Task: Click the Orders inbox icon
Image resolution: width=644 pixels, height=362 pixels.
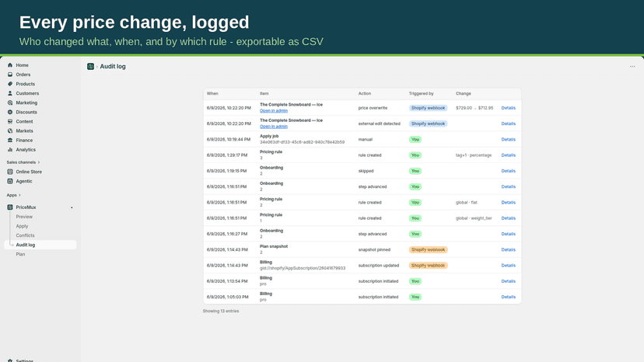Action: 10,75
